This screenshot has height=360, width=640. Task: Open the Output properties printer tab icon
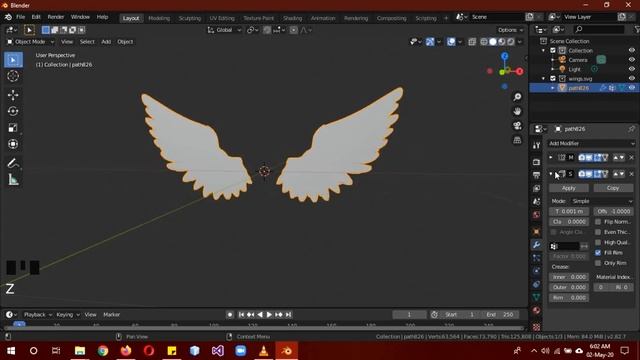[536, 175]
